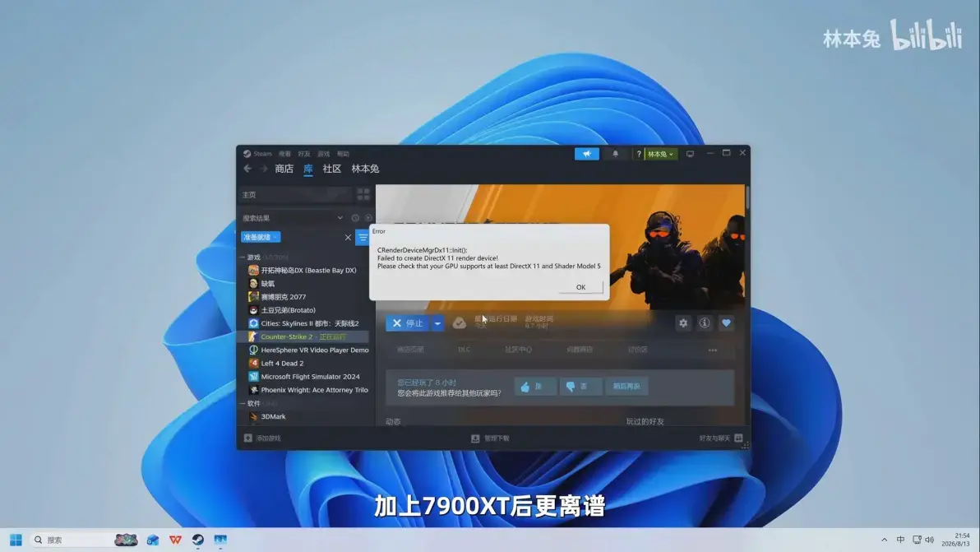The height and width of the screenshot is (552, 980).
Task: Go back with the left arrow
Action: click(x=247, y=169)
